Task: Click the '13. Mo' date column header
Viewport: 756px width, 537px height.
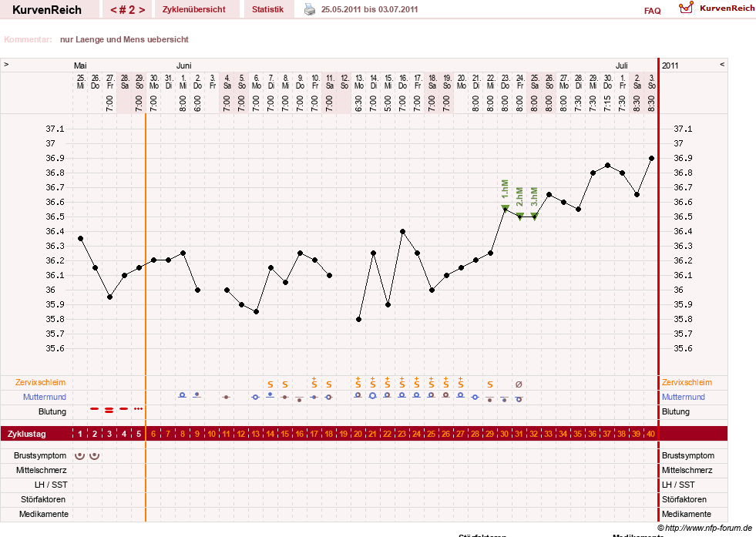Action: (358, 82)
